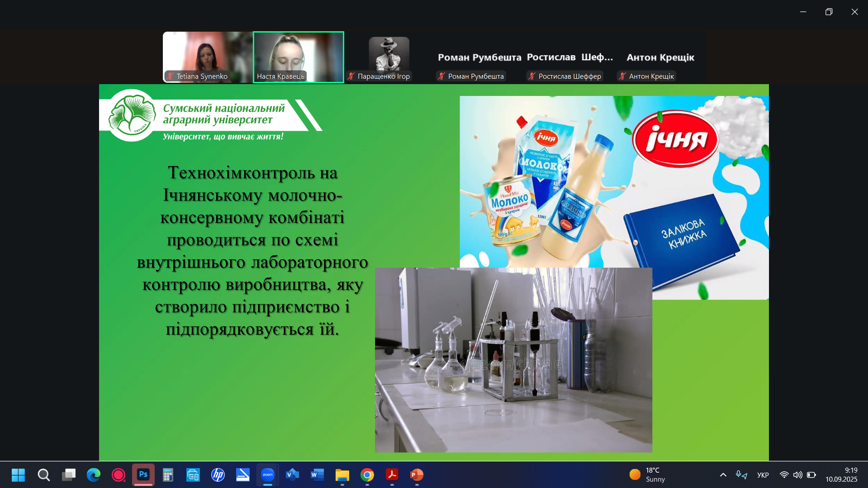Select Tetiana Synenko's video tile
The image size is (868, 488).
(208, 57)
